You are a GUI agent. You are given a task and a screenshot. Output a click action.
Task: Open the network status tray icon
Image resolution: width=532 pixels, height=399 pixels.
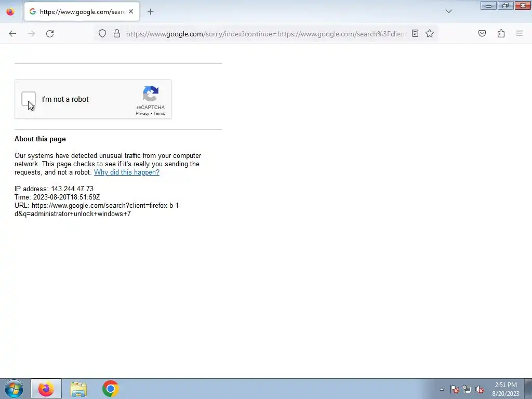467,389
